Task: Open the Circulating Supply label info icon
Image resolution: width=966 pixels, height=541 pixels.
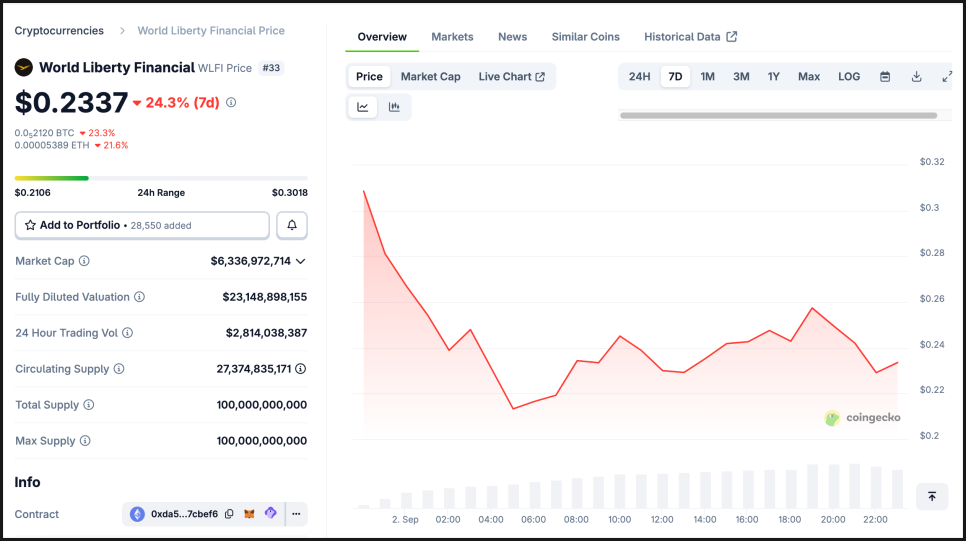Action: point(119,368)
